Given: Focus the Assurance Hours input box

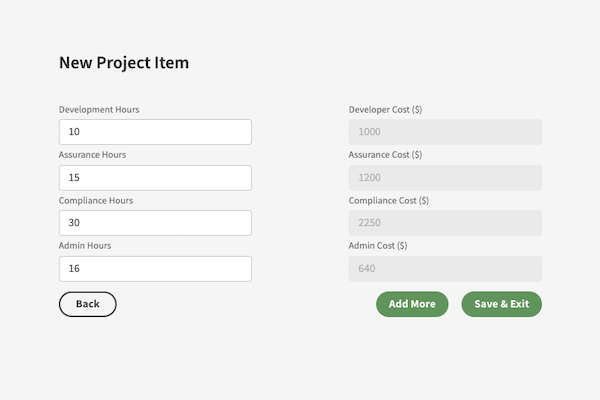Looking at the screenshot, I should coord(155,178).
